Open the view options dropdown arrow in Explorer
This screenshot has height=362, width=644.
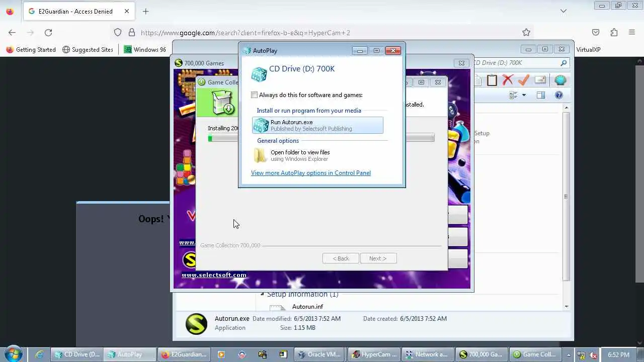coord(524,95)
